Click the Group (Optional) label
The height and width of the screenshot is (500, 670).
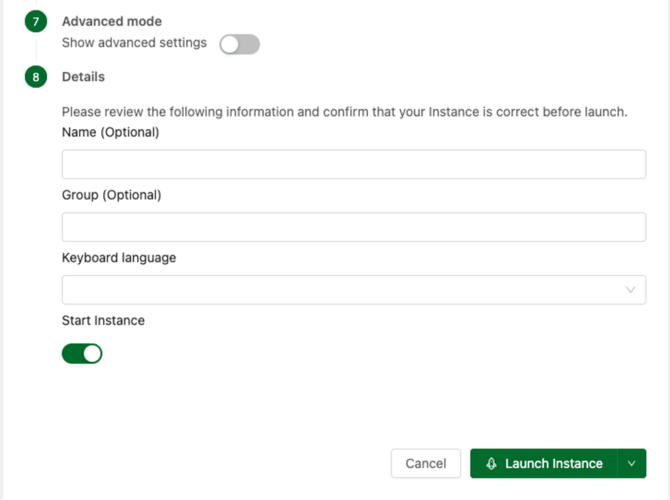112,195
